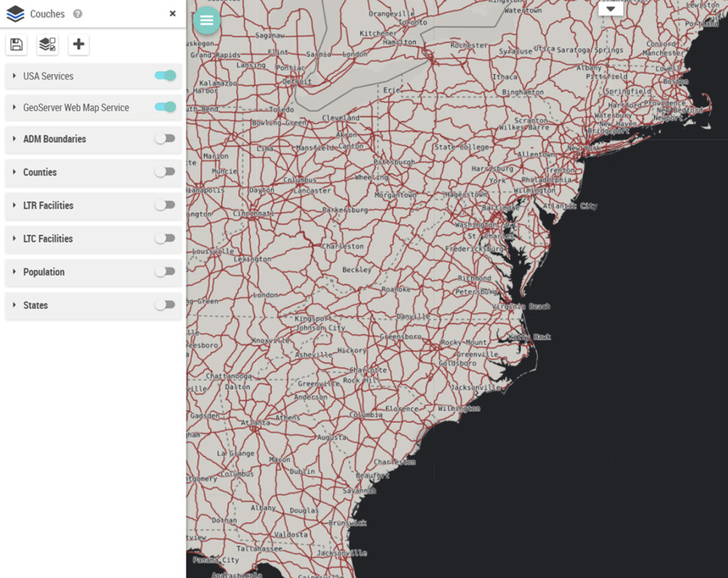
Task: Enable the ADM Boundaries layer
Action: [x=165, y=139]
